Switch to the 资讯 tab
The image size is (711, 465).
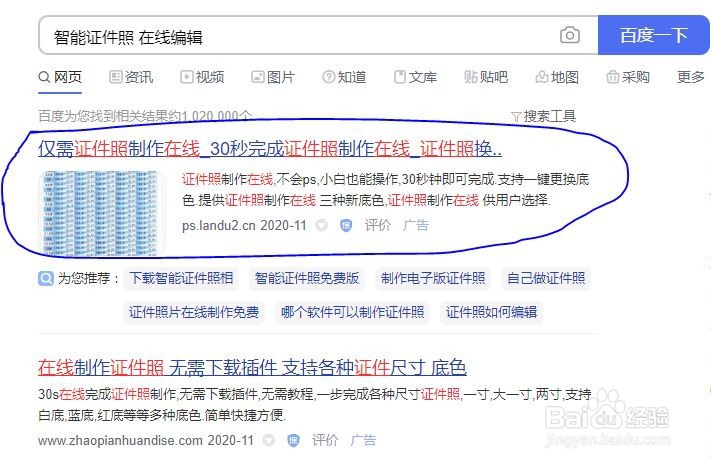click(131, 77)
